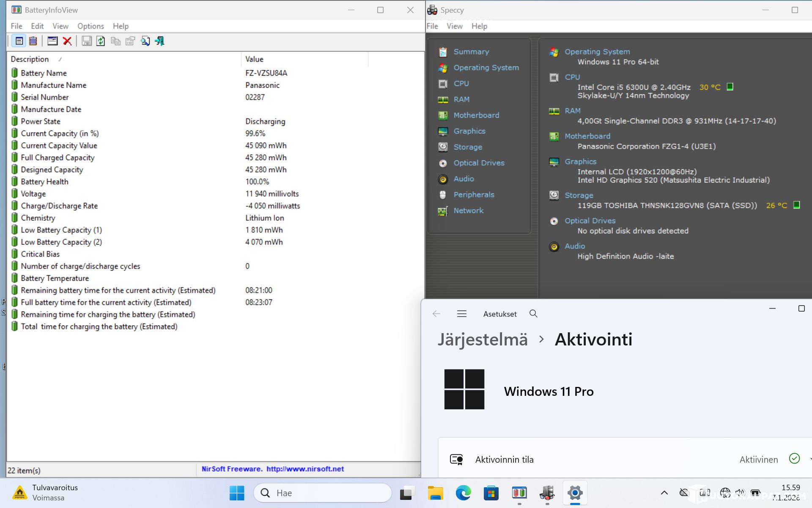812x508 pixels.
Task: Click the Show Battery Log clipboard icon
Action: coord(33,41)
